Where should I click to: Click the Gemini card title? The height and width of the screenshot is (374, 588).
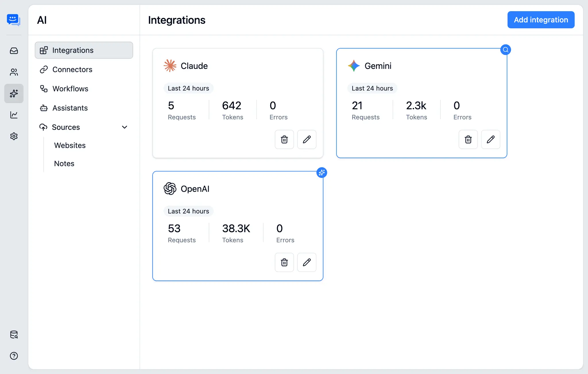(378, 66)
